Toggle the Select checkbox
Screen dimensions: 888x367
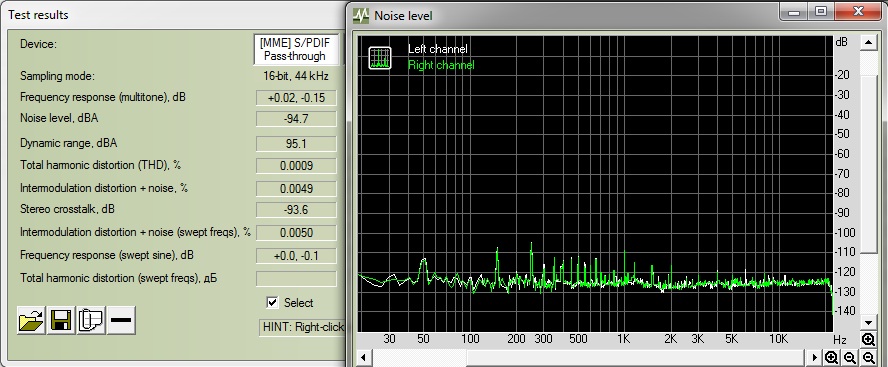272,302
